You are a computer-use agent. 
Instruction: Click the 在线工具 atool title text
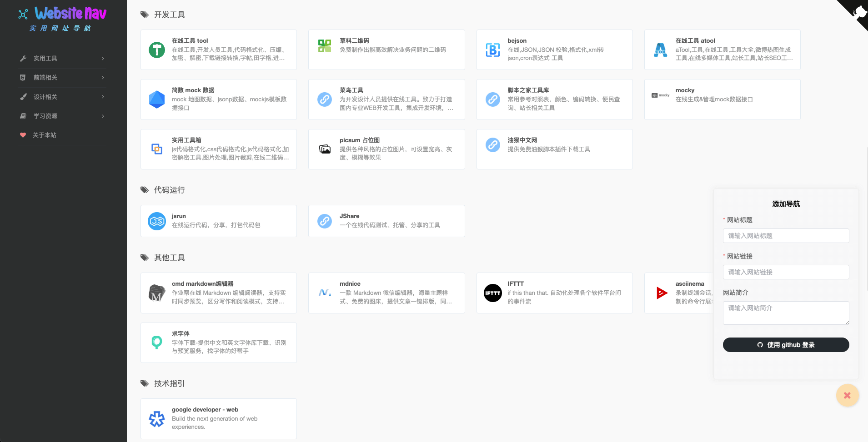(695, 41)
